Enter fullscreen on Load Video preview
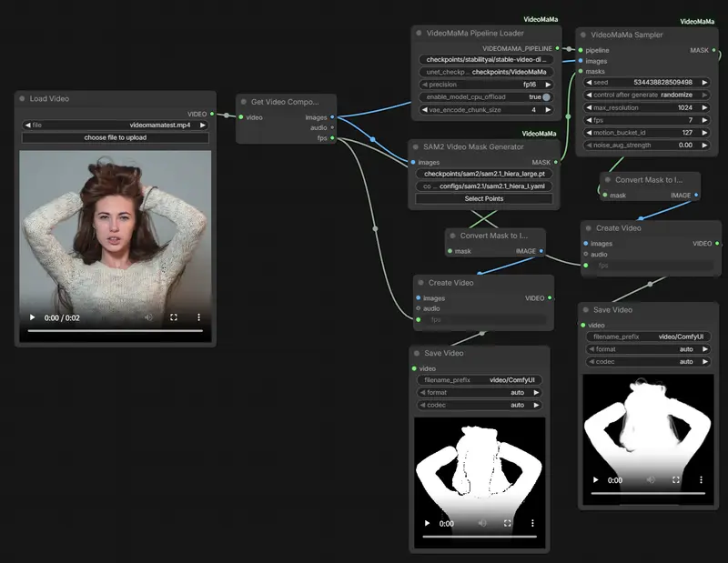The image size is (728, 563). tap(174, 317)
